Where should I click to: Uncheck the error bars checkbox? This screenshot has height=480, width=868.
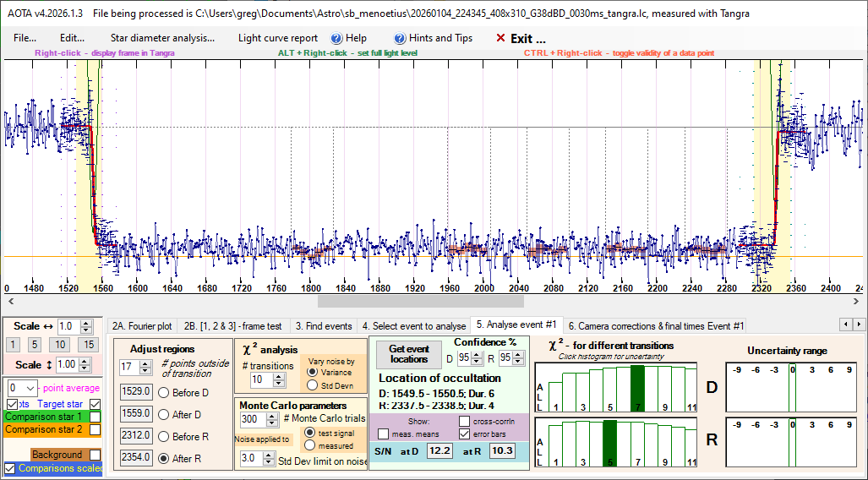click(466, 434)
